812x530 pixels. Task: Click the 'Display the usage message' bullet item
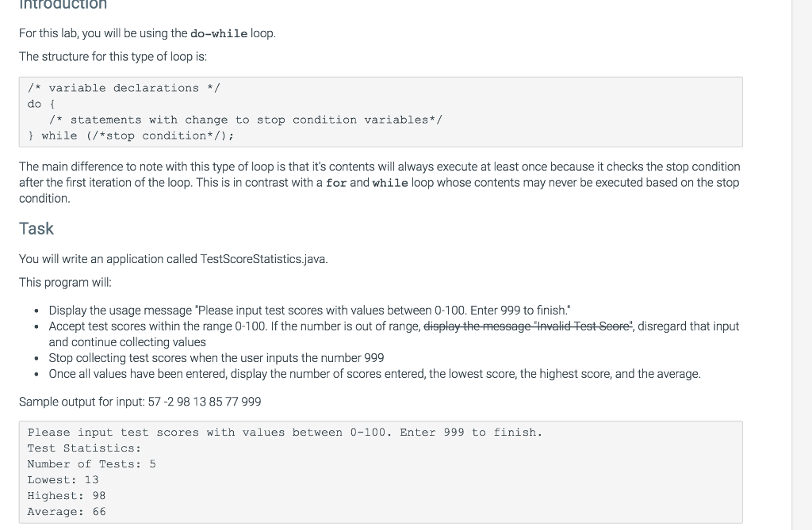pos(310,311)
